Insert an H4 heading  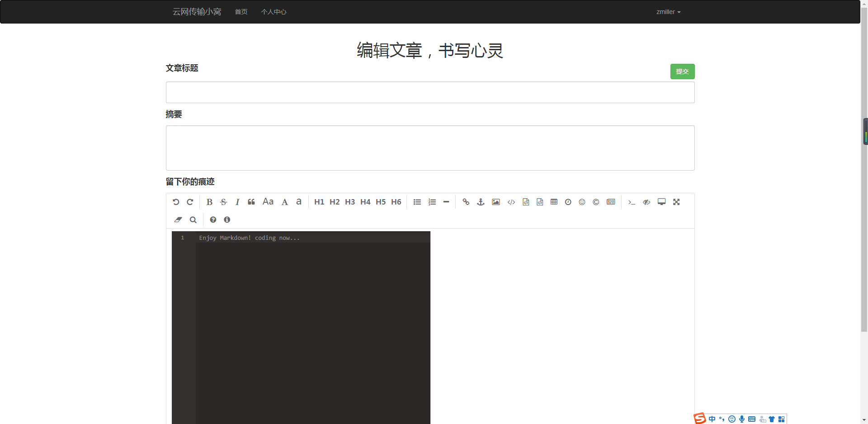(x=365, y=202)
